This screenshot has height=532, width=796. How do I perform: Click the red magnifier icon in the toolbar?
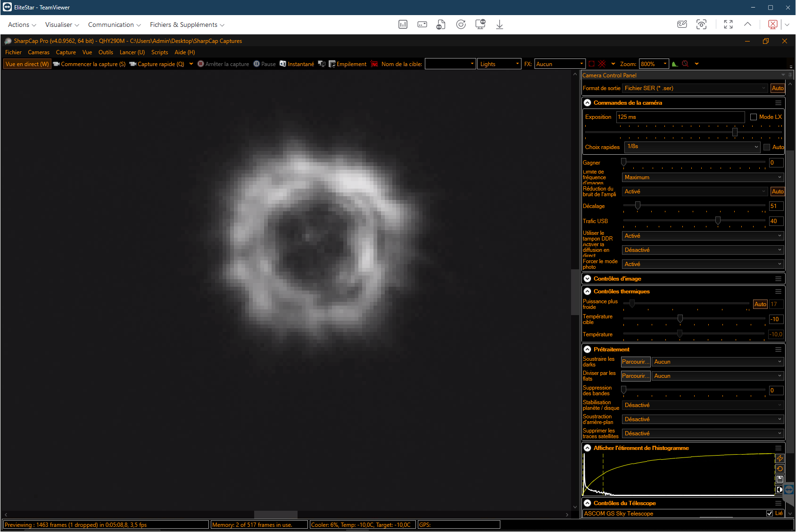(x=686, y=64)
